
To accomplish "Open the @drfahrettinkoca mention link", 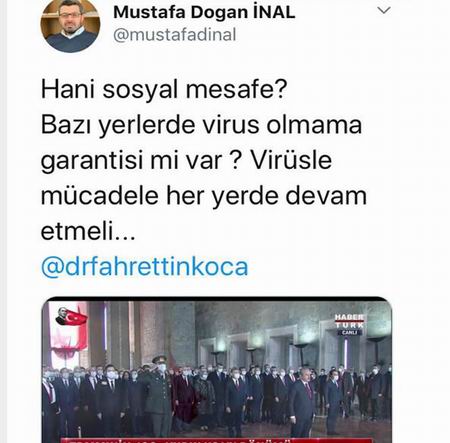I will coord(145,267).
